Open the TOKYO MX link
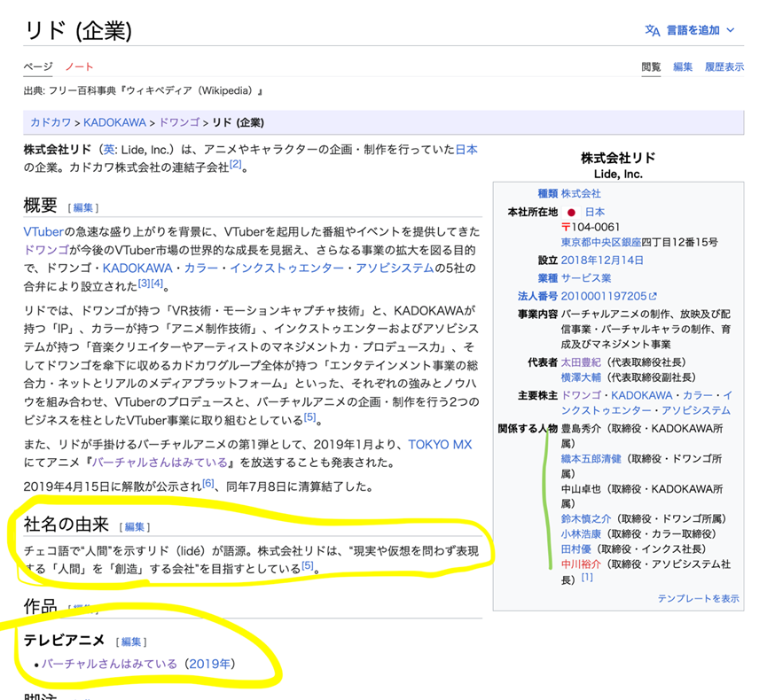767x700 pixels. click(x=440, y=445)
